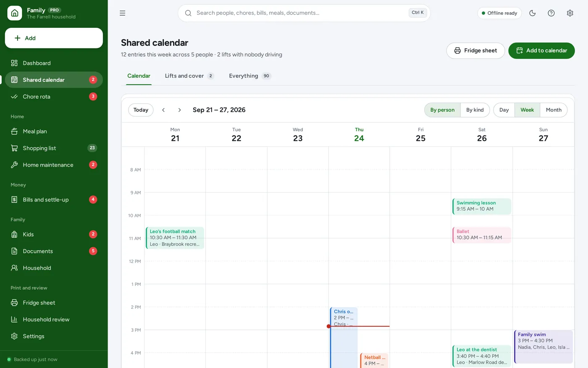Click the Fridge sheet print button
This screenshot has width=588, height=368.
click(x=475, y=50)
